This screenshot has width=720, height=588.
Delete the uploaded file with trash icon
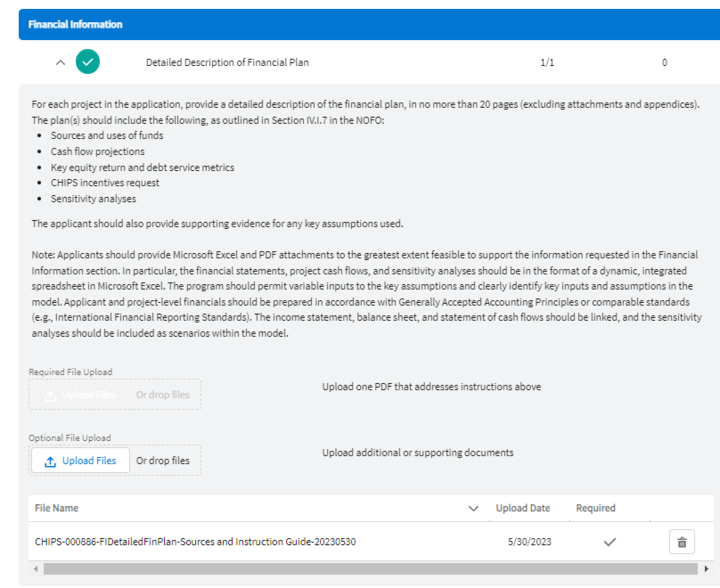click(682, 542)
